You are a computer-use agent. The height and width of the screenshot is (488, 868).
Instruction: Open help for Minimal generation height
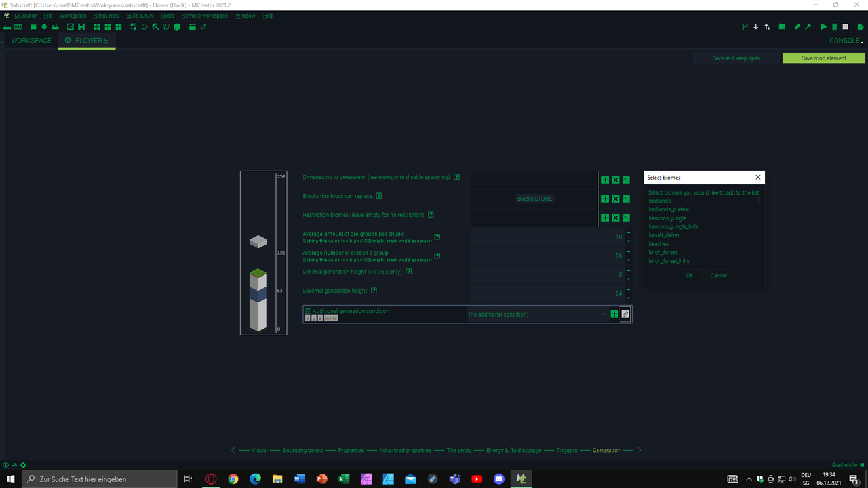[409, 272]
